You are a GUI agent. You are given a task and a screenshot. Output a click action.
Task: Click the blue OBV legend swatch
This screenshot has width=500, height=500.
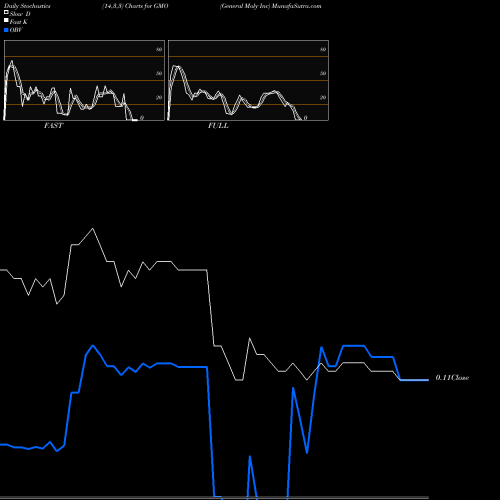[x=6, y=30]
